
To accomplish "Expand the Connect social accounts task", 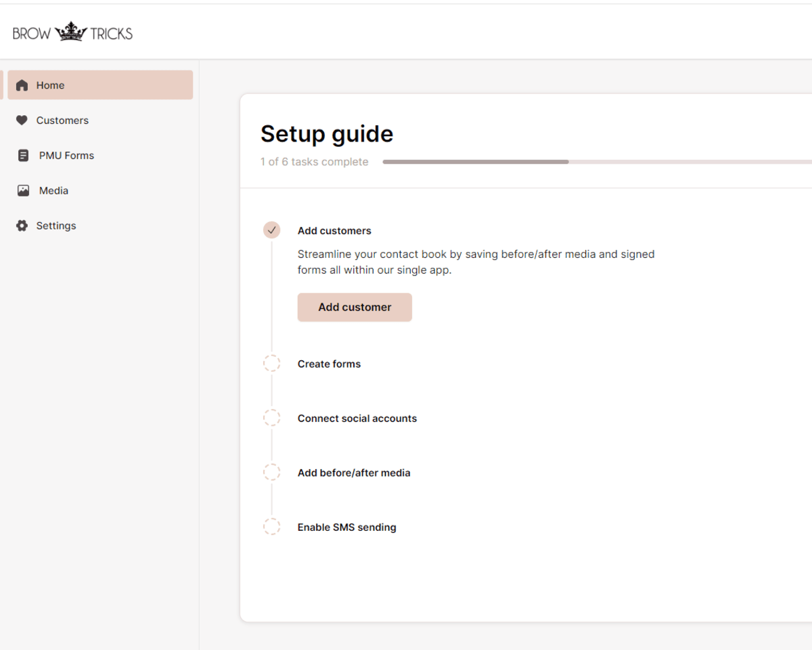I will [357, 418].
